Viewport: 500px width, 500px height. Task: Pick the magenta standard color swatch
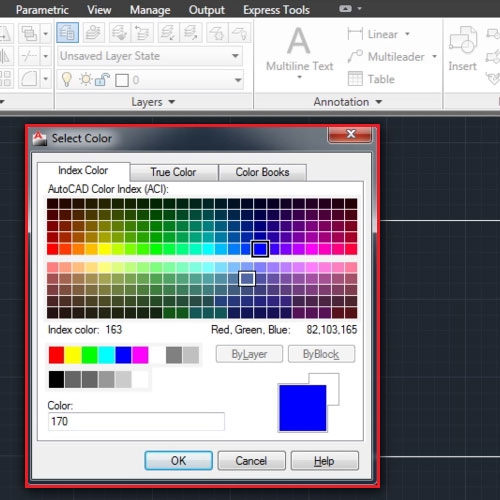pos(140,355)
